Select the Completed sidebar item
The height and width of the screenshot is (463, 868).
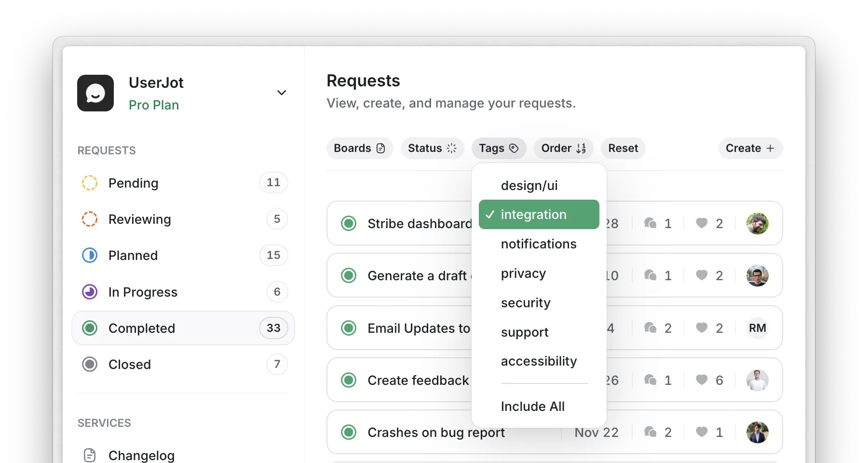point(183,328)
